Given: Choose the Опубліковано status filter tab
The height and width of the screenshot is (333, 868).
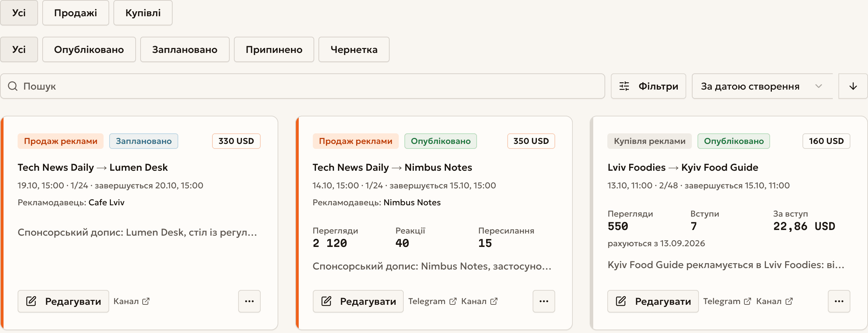Looking at the screenshot, I should click(x=89, y=50).
